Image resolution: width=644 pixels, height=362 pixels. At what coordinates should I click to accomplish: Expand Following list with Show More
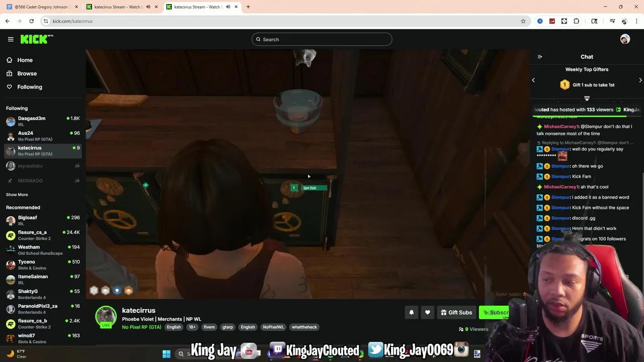tap(17, 195)
